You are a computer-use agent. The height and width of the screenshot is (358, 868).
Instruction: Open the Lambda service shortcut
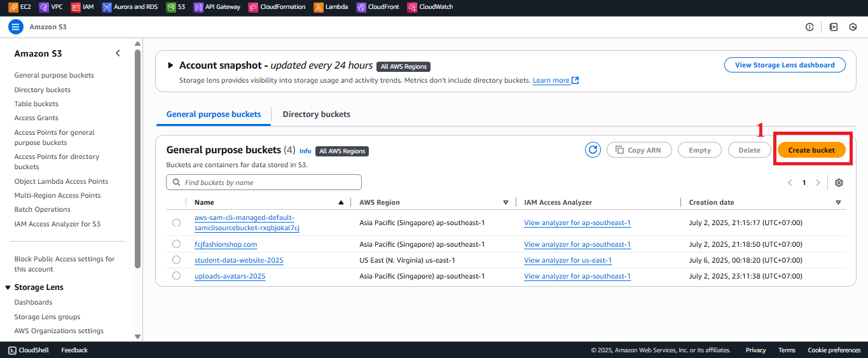[x=331, y=7]
